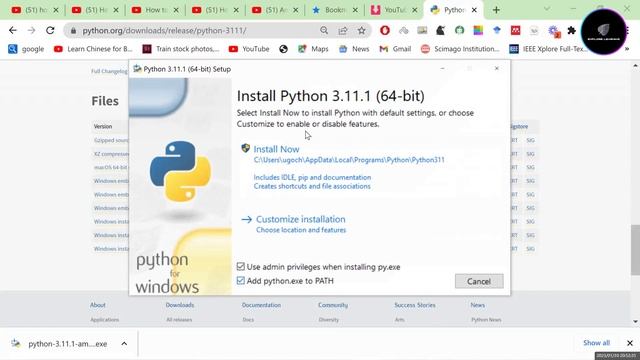Image resolution: width=640 pixels, height=360 pixels.
Task: Click the shield icon beside Install Now
Action: coord(245,148)
